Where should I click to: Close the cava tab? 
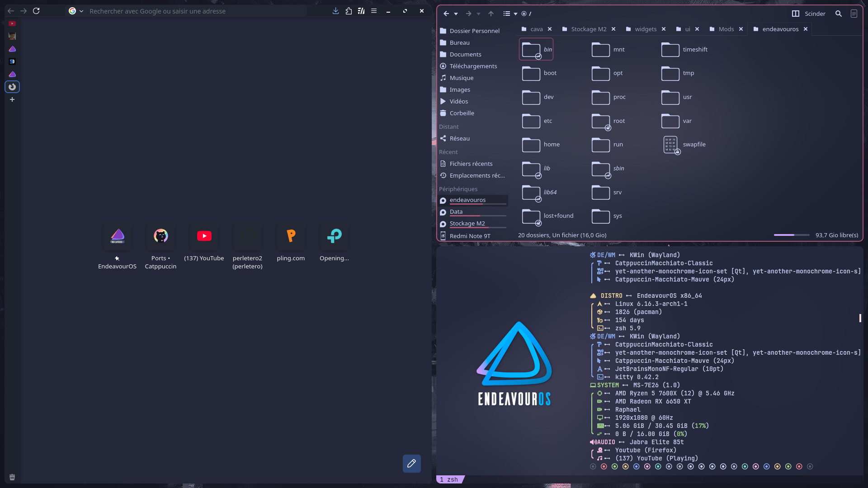click(x=550, y=29)
